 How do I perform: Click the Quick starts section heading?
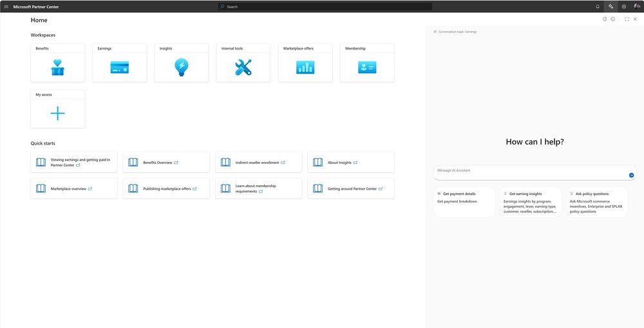point(43,143)
